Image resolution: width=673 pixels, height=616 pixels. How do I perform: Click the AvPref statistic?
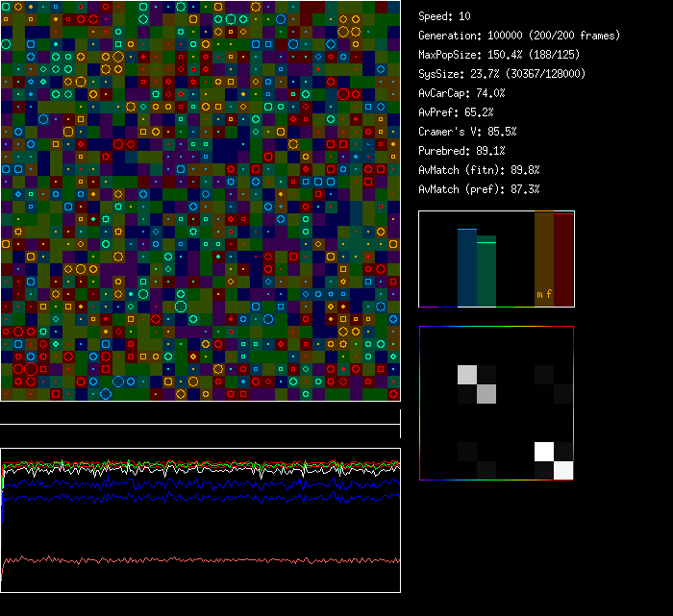coord(456,112)
